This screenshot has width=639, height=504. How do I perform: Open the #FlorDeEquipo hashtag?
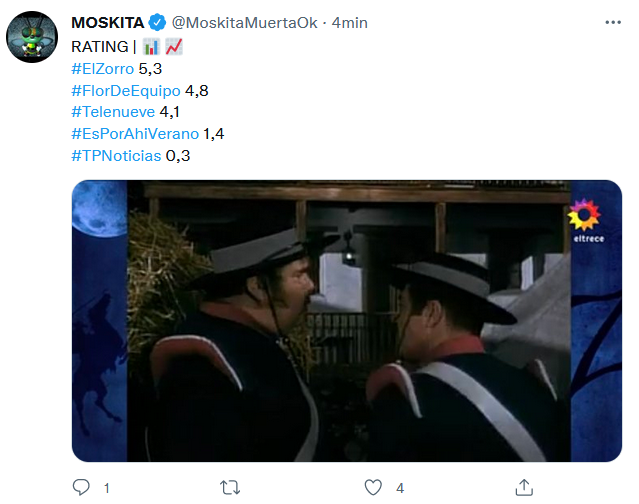pyautogui.click(x=126, y=91)
